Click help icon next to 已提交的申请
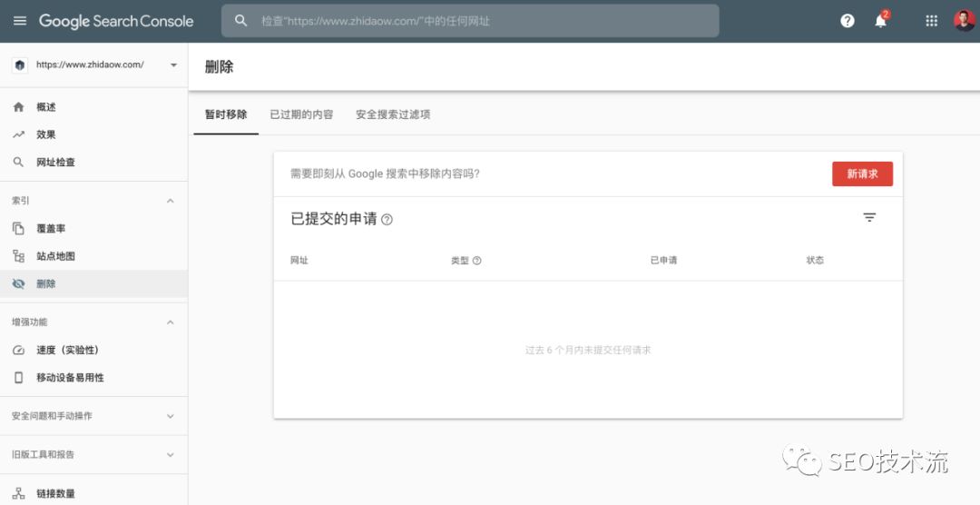Image resolution: width=980 pixels, height=505 pixels. [387, 220]
